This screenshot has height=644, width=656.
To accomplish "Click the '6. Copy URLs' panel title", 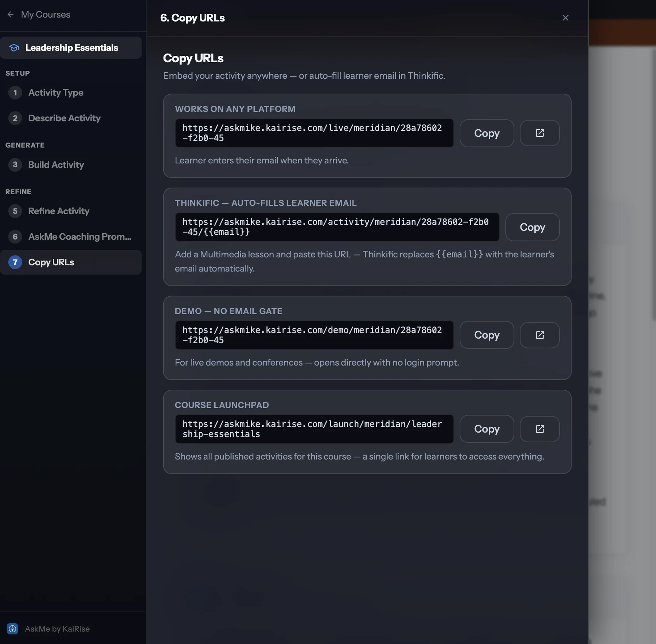I will pyautogui.click(x=192, y=18).
